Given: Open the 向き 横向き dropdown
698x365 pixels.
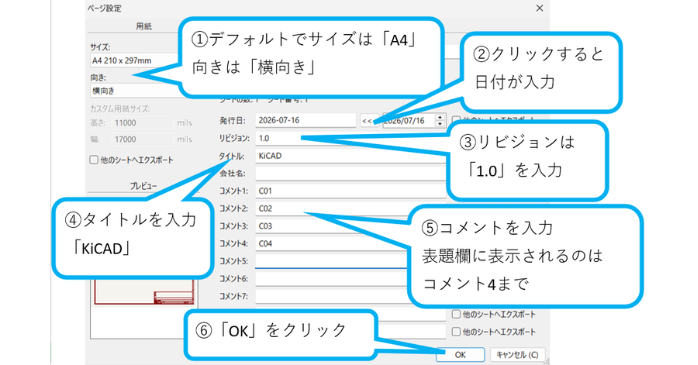Looking at the screenshot, I should tap(134, 91).
